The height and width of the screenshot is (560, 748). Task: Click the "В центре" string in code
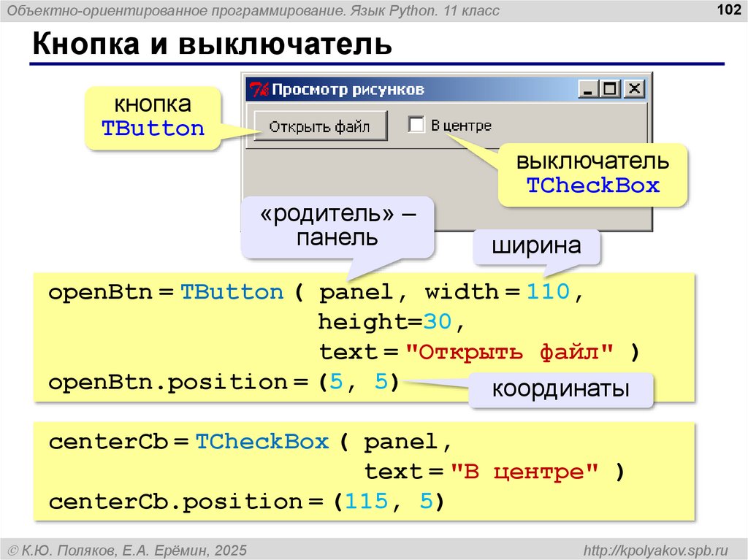524,472
